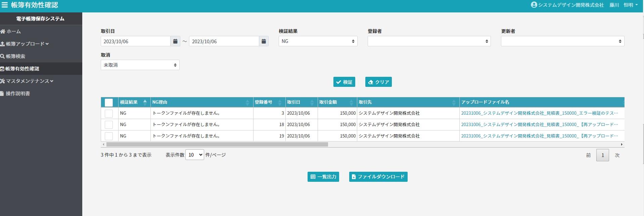
Task: Open the 取消 dropdown showing 未取消
Action: pos(140,65)
